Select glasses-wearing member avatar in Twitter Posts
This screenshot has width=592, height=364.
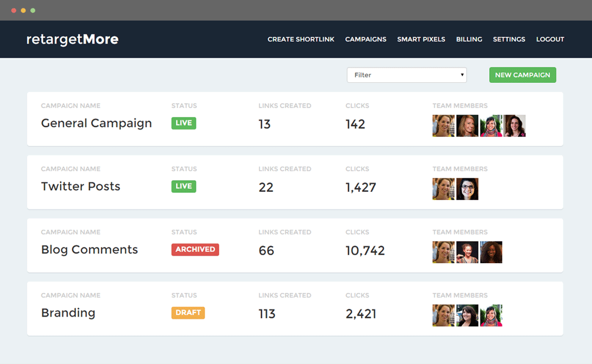point(467,189)
